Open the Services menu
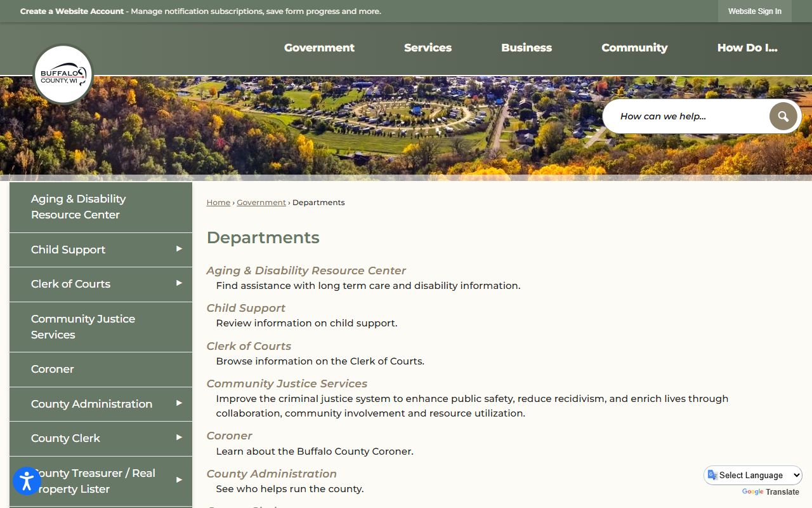Screen dimensions: 812x508 (428, 48)
